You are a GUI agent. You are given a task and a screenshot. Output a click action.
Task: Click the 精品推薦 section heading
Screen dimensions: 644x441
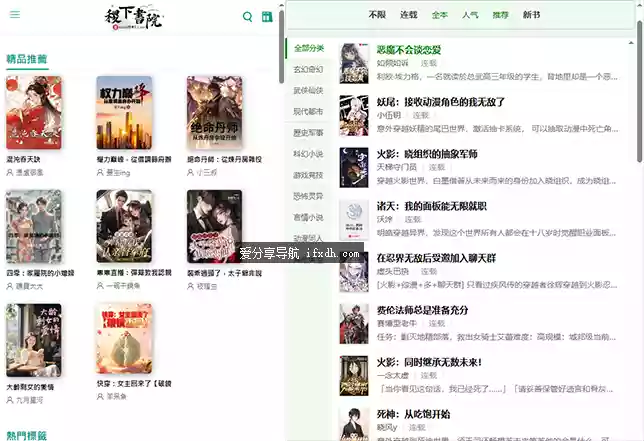coord(27,59)
